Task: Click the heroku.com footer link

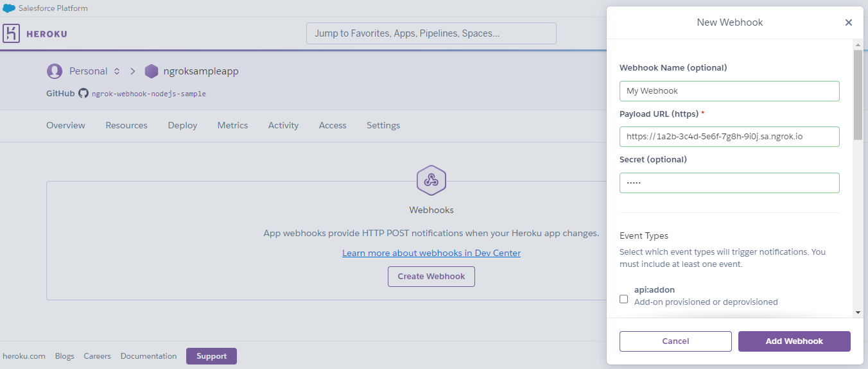Action: [x=24, y=356]
